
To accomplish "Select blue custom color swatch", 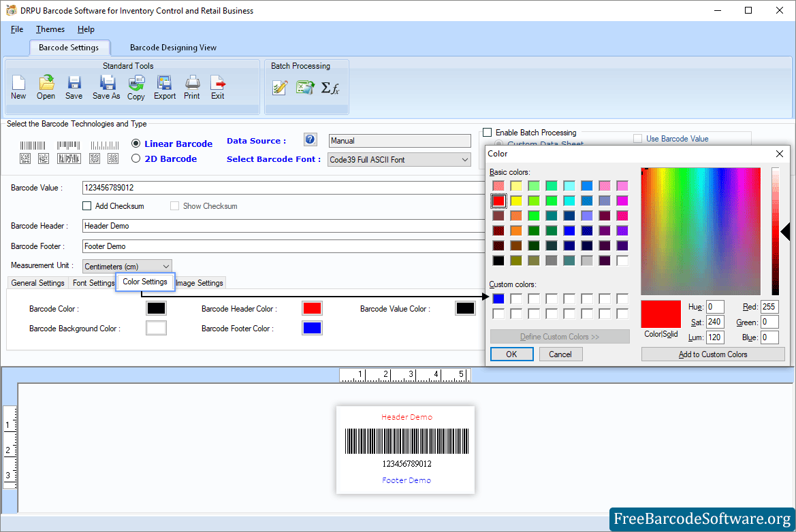I will [498, 299].
